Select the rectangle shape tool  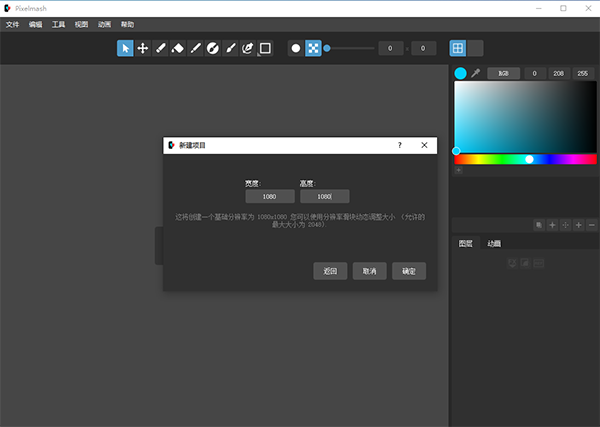click(x=265, y=48)
